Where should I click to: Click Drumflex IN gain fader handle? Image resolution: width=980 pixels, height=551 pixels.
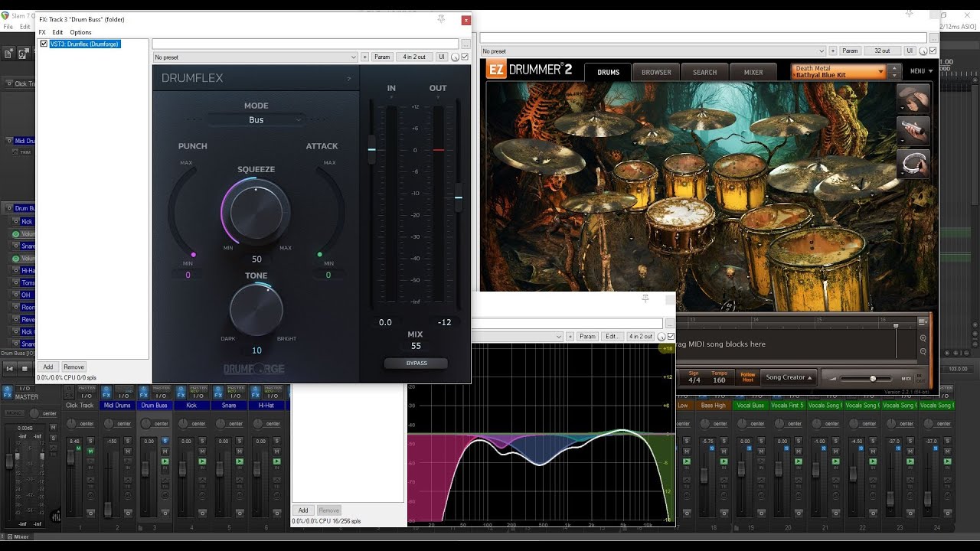[x=372, y=149]
